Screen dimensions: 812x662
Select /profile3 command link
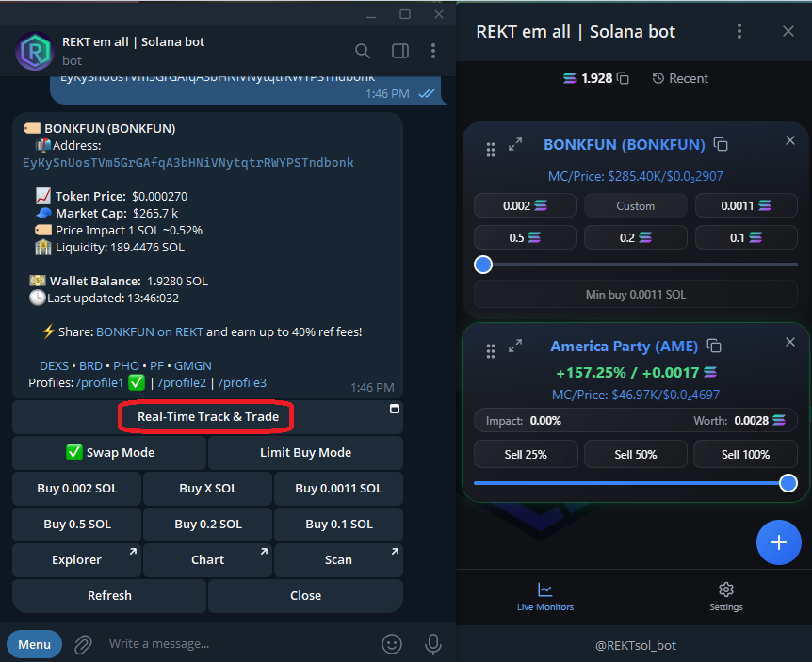click(x=242, y=383)
